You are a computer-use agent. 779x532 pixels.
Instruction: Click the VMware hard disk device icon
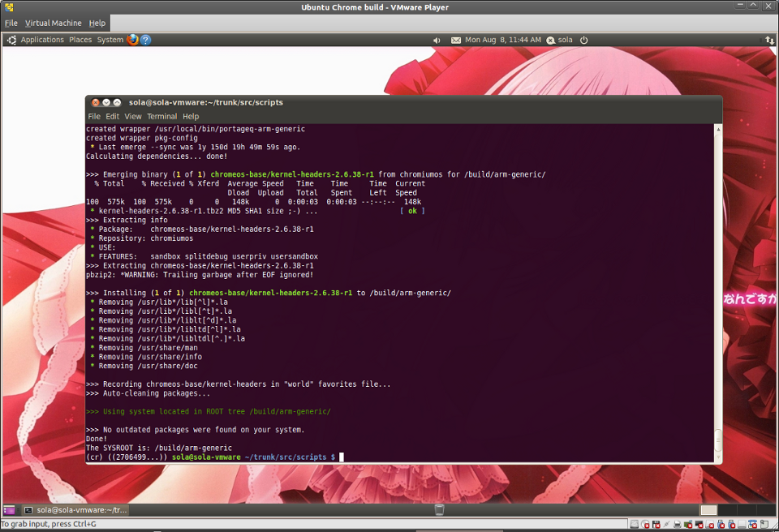tap(635, 524)
